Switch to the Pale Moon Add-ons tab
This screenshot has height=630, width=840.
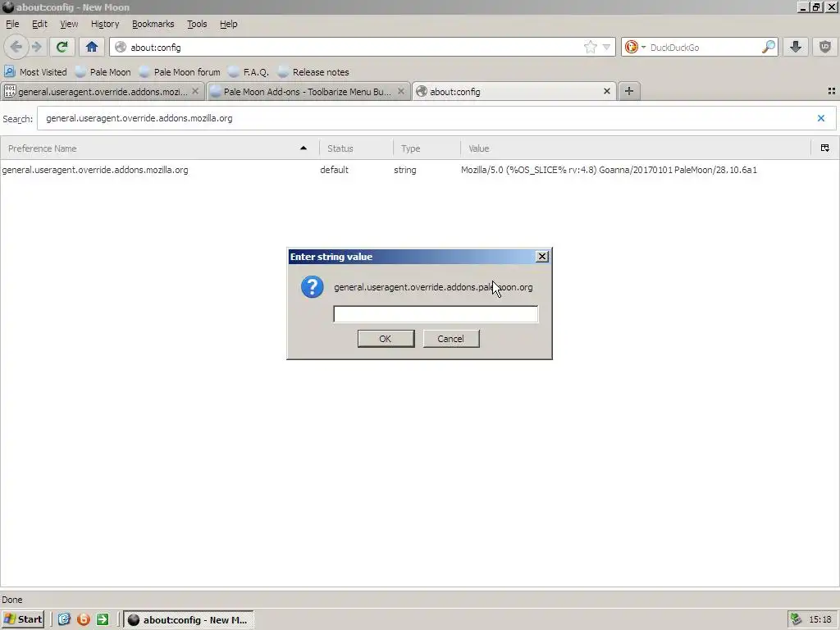click(307, 92)
